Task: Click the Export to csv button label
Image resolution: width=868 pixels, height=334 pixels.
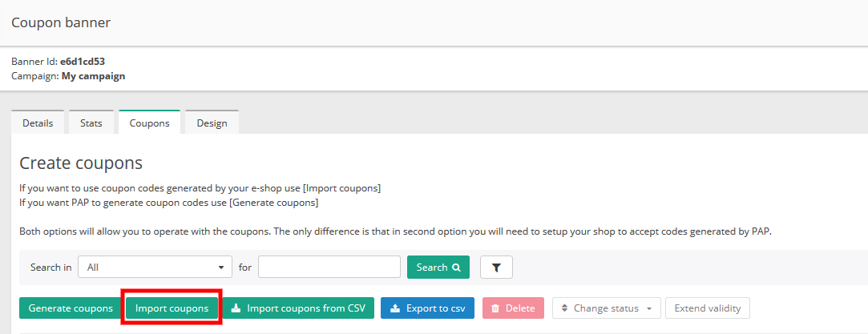Action: [x=435, y=308]
